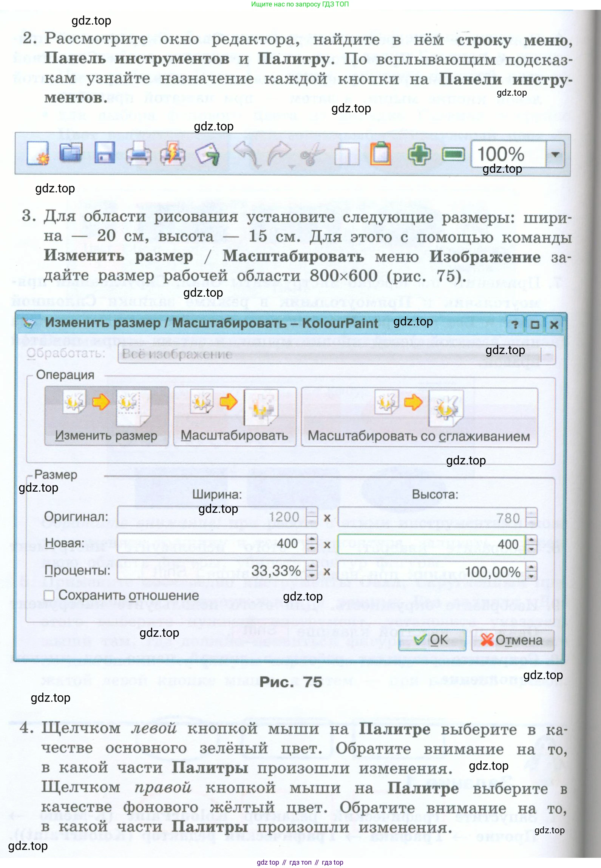Click the KolourPaint title bar icon
The width and height of the screenshot is (601, 868).
(x=29, y=323)
